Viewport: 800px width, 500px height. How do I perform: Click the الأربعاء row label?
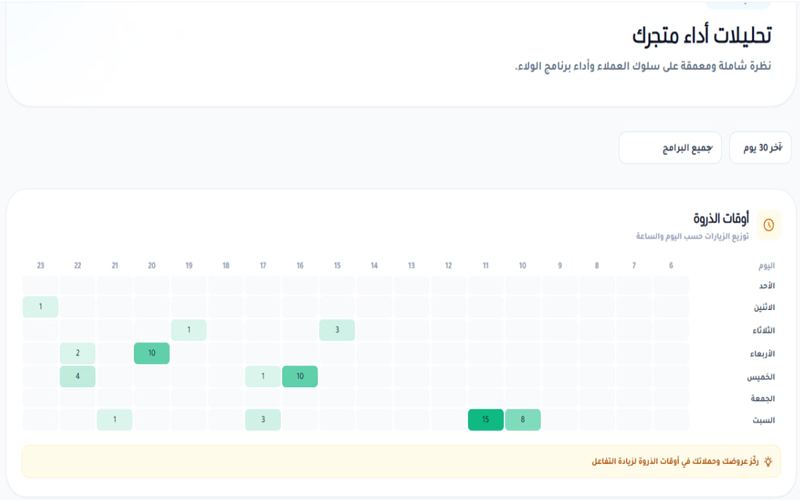762,354
